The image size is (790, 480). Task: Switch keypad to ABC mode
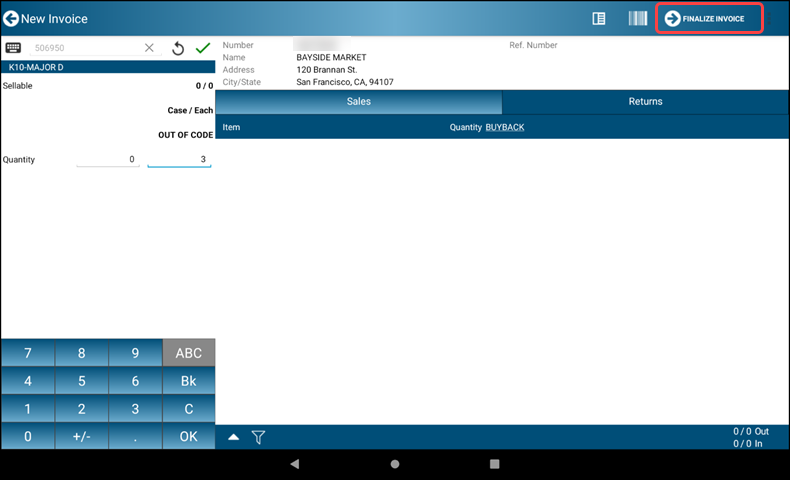click(188, 353)
